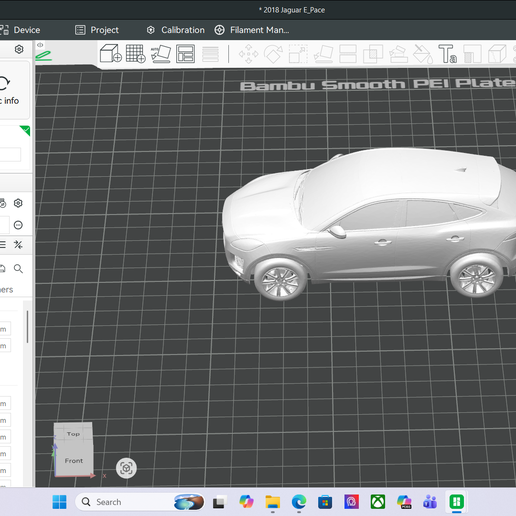
Task: Select the paint bucket painting tool
Action: [x=423, y=54]
